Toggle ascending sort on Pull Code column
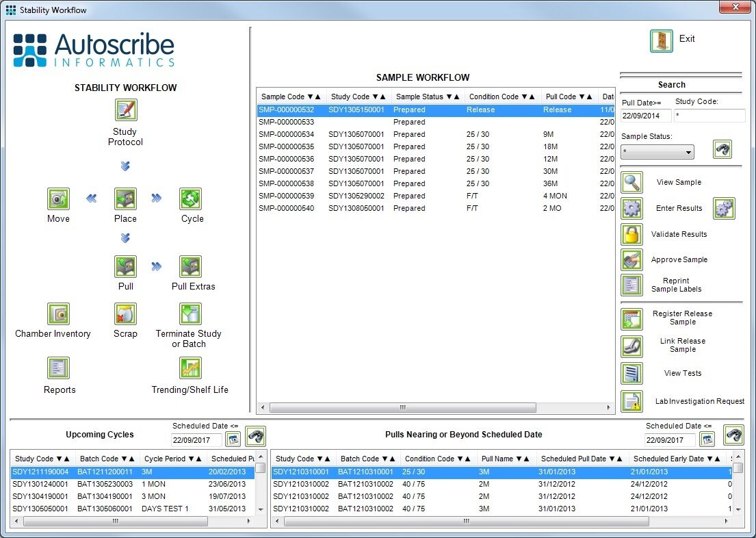Screen dimensions: 756x538 pyautogui.click(x=590, y=97)
